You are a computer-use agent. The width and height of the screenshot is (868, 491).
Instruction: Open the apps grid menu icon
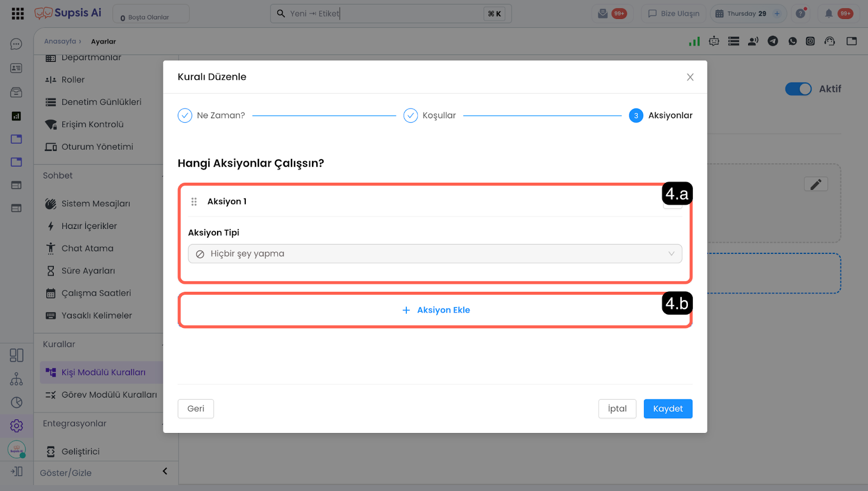pos(17,14)
